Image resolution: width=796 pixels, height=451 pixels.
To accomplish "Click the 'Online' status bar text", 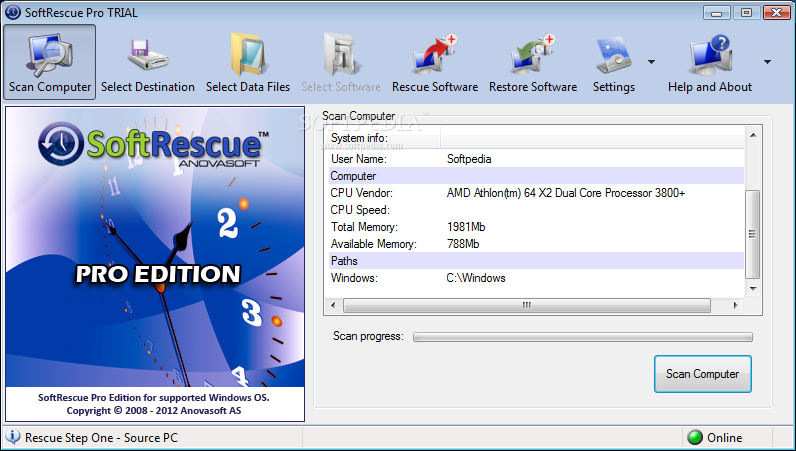I will pos(724,437).
